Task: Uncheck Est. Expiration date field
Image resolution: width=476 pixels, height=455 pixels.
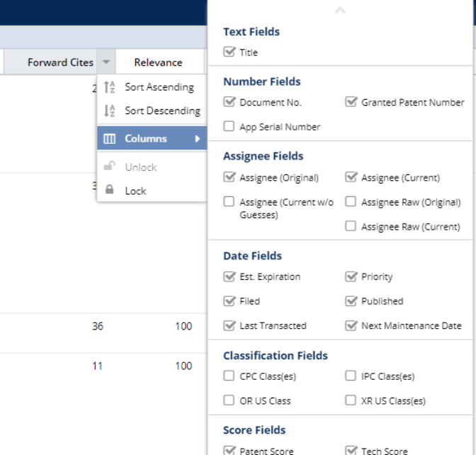Action: (x=229, y=276)
